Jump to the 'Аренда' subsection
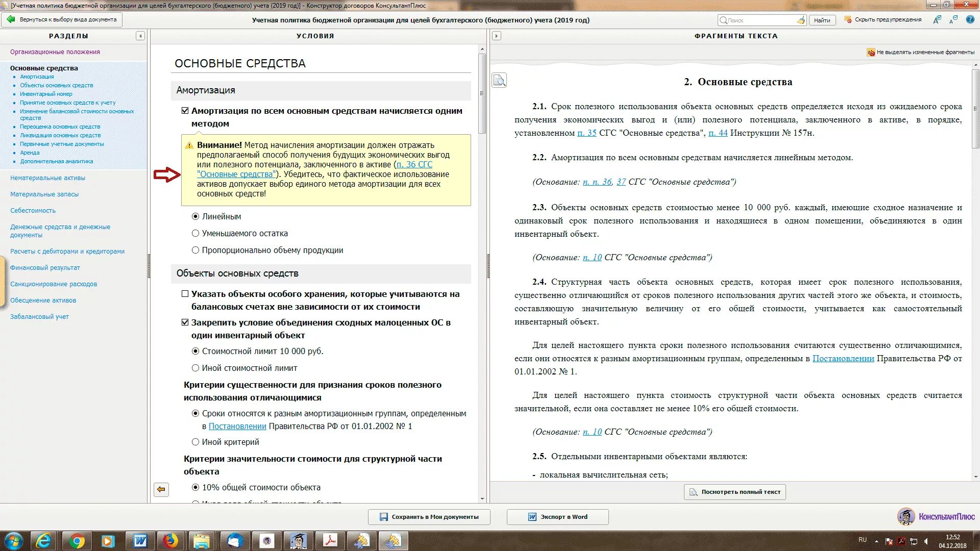 pyautogui.click(x=30, y=153)
